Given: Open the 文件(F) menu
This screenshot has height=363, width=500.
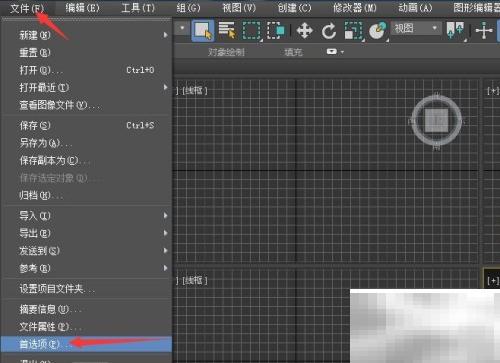Looking at the screenshot, I should 27,8.
